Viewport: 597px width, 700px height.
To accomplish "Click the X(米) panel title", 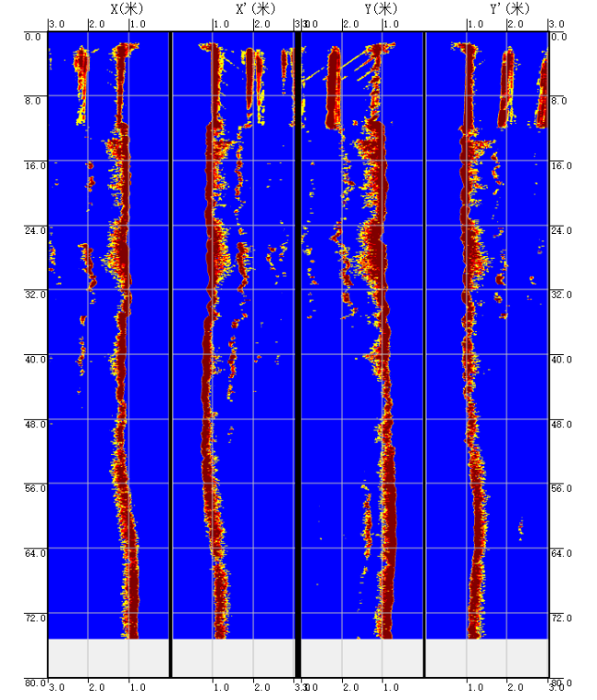I will (x=128, y=8).
